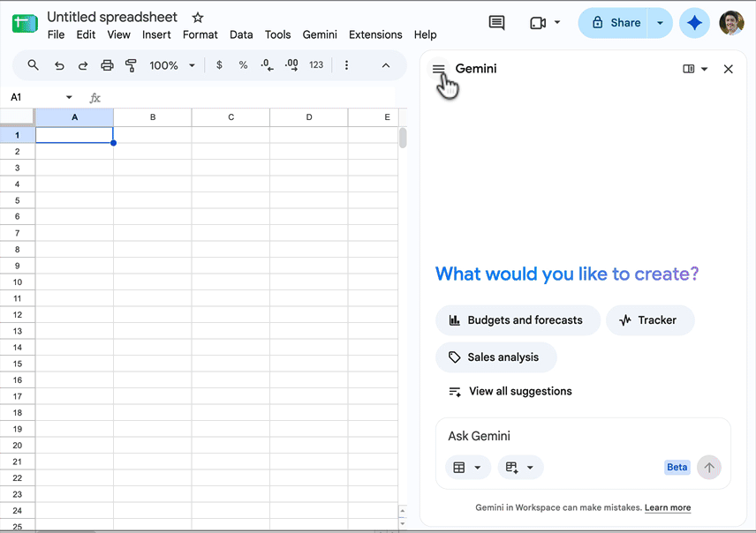Click the Gemini send arrow button
Image resolution: width=756 pixels, height=533 pixels.
(708, 468)
